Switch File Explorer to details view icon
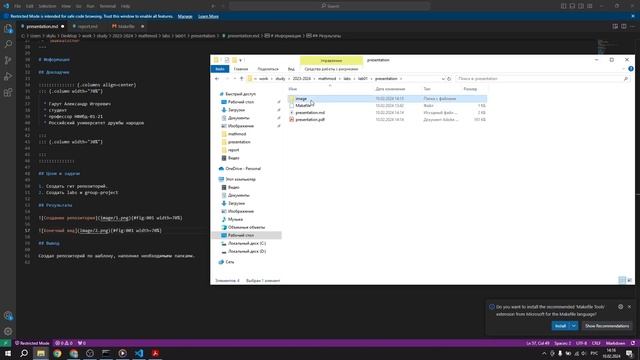Viewport: 640px width, 360px height. (622, 280)
